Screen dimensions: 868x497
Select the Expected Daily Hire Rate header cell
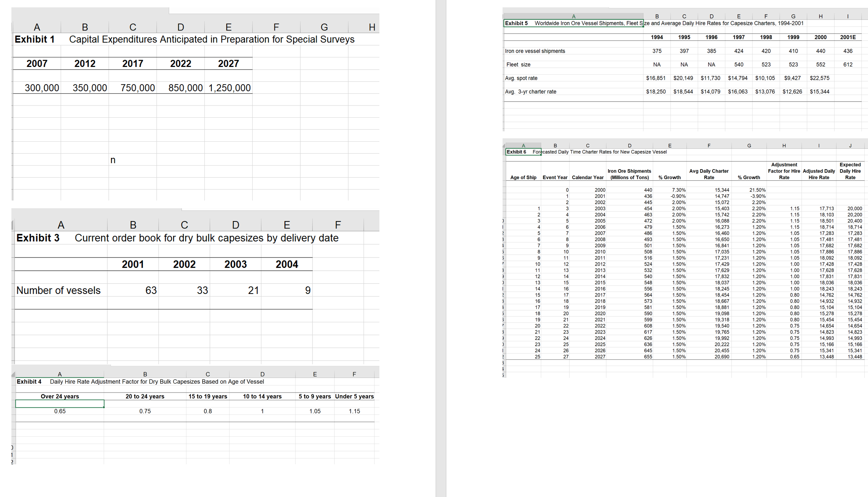pos(850,171)
